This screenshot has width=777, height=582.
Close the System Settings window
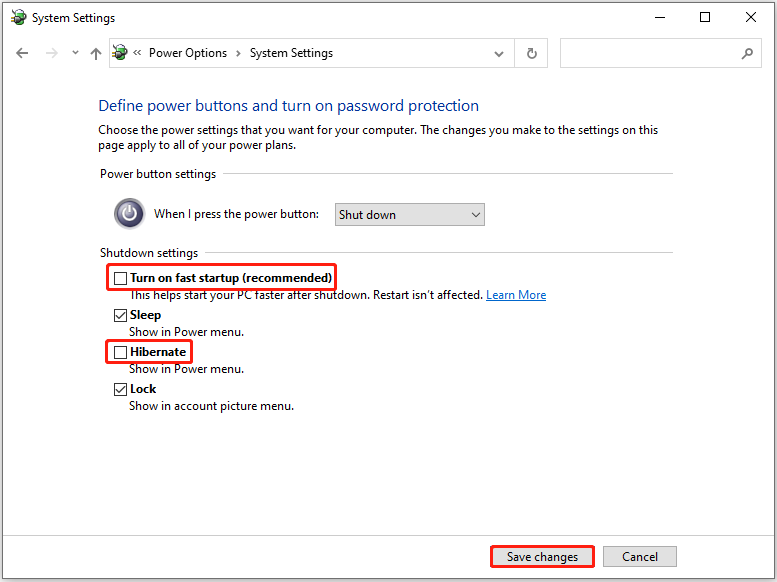point(751,17)
